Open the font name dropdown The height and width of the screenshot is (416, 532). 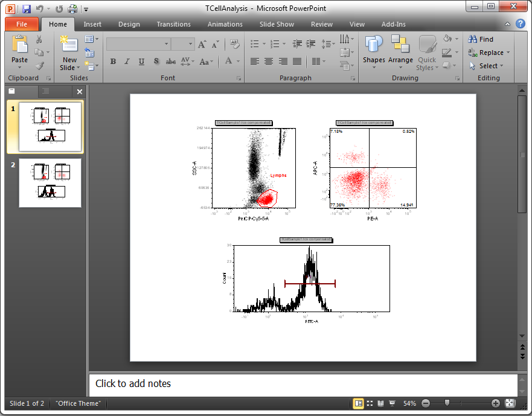pos(167,44)
